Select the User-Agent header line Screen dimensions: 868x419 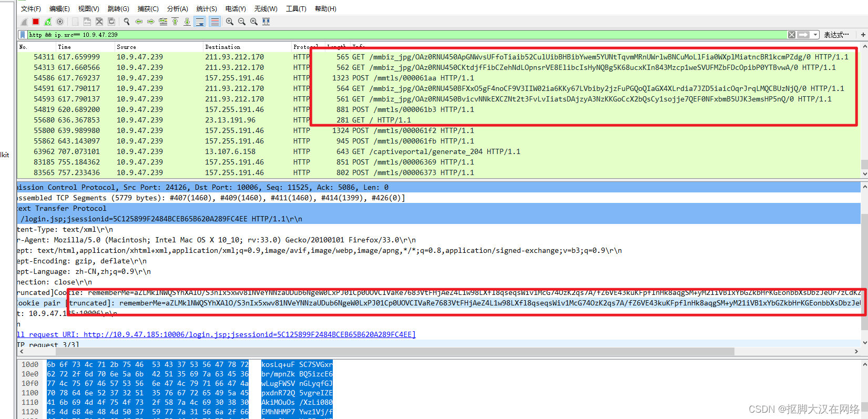pos(439,240)
